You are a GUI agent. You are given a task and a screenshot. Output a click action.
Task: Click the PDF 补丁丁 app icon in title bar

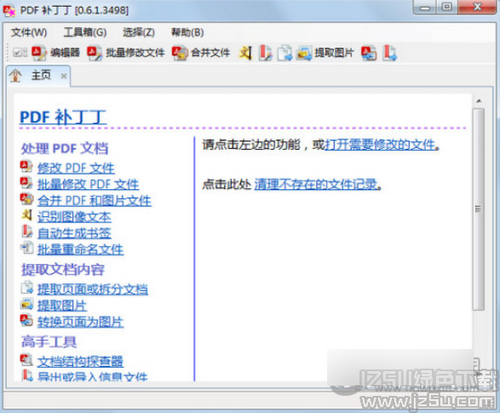point(9,11)
